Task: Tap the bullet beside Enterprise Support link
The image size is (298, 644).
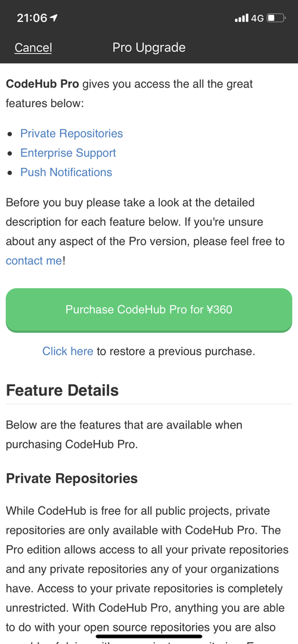Action: (x=10, y=154)
